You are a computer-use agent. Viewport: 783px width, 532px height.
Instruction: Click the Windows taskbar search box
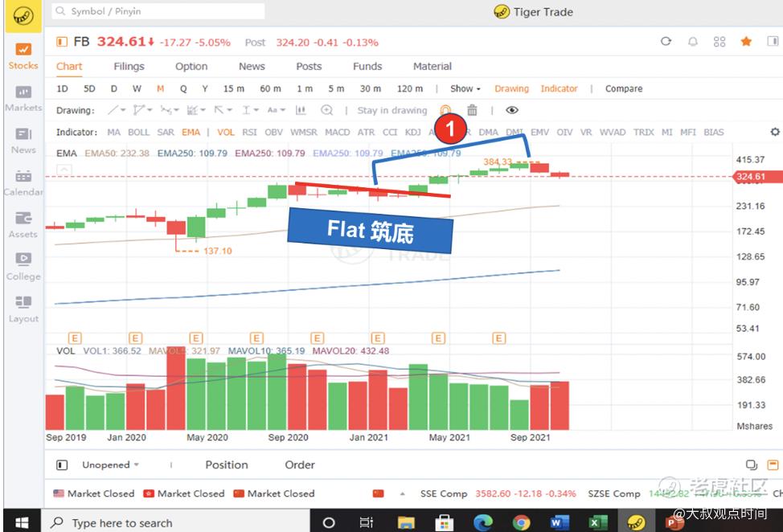pos(175,522)
